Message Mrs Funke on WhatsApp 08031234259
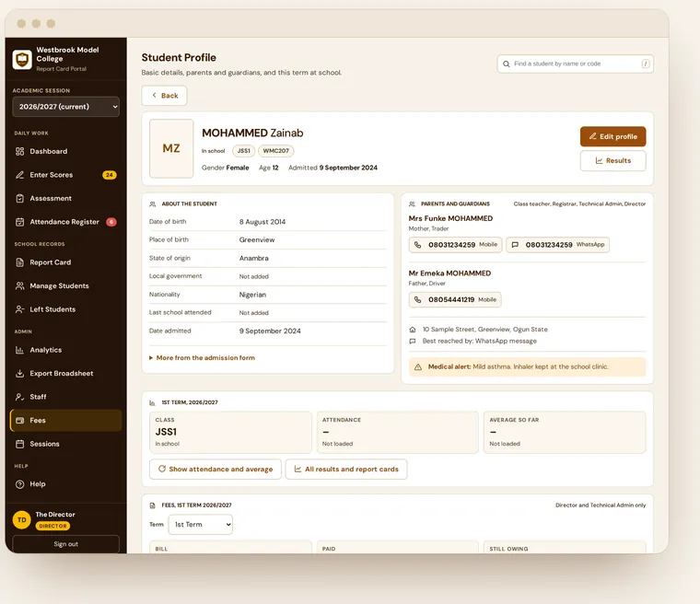 click(557, 245)
